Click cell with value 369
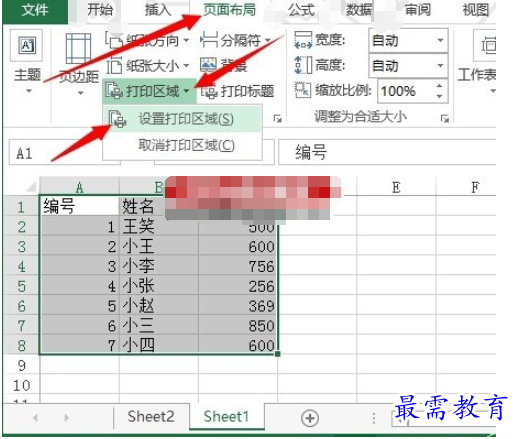The width and height of the screenshot is (516, 439). tap(238, 306)
